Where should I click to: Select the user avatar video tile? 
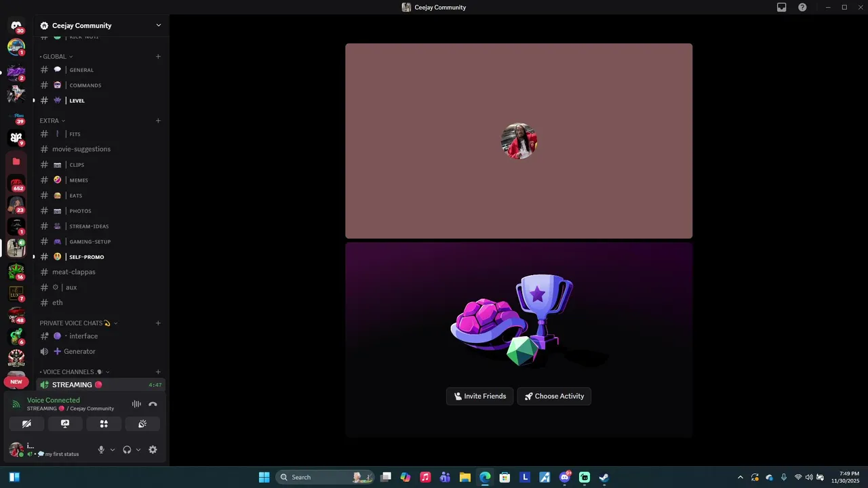pos(519,141)
